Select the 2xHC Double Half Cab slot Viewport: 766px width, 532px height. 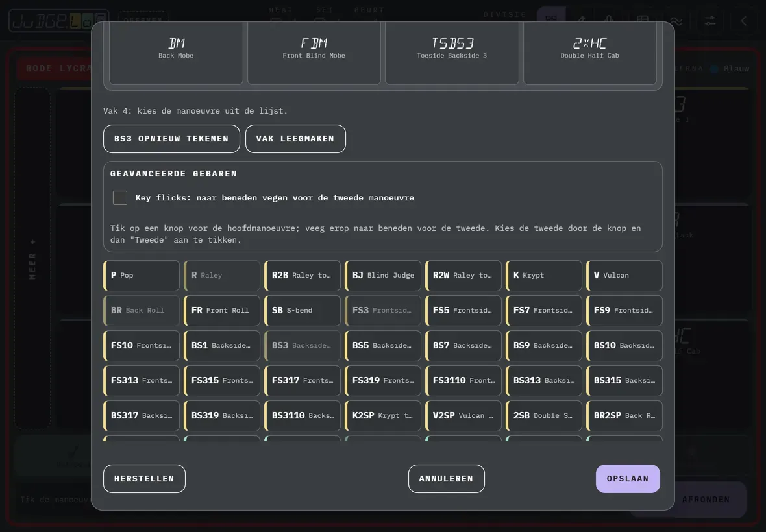click(589, 53)
